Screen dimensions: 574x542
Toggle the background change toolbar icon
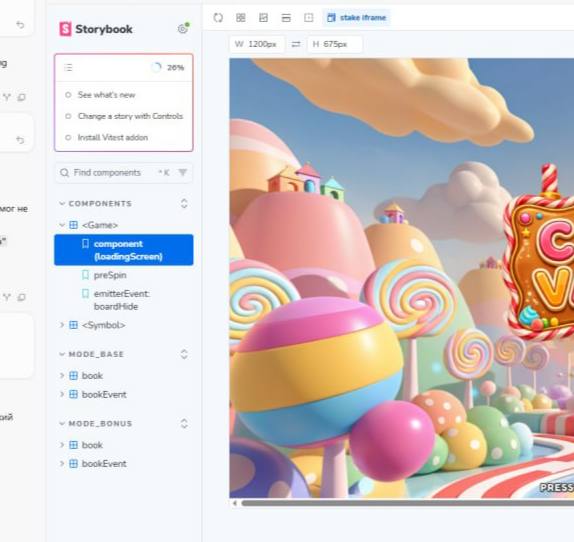click(263, 18)
